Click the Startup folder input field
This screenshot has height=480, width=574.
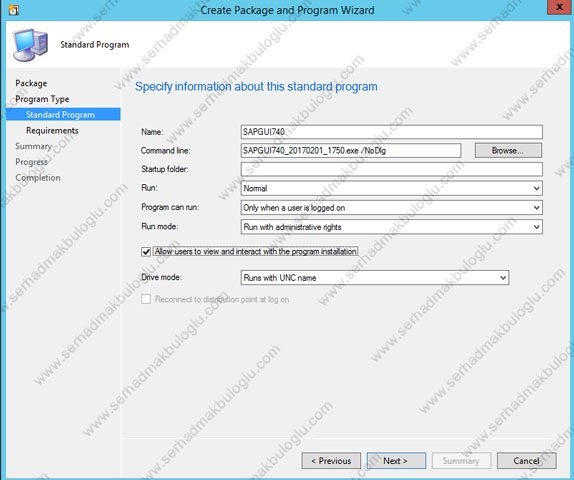pyautogui.click(x=392, y=170)
